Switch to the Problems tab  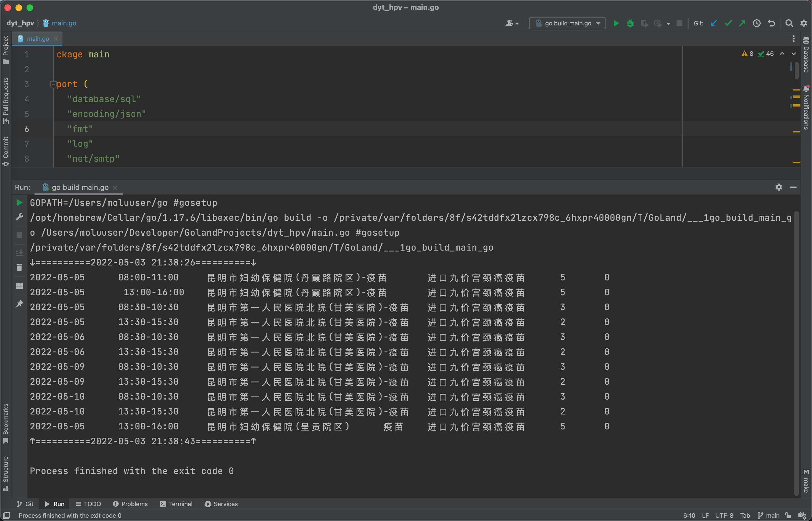point(130,504)
